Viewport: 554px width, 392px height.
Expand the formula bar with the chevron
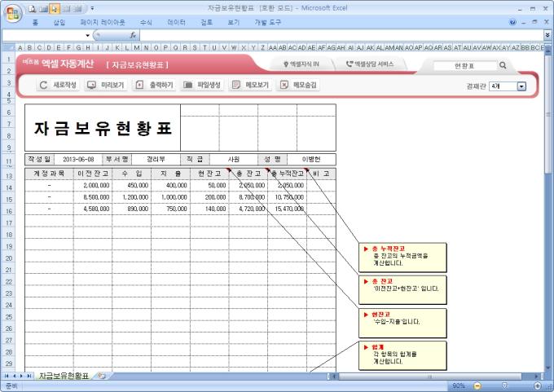pos(547,35)
